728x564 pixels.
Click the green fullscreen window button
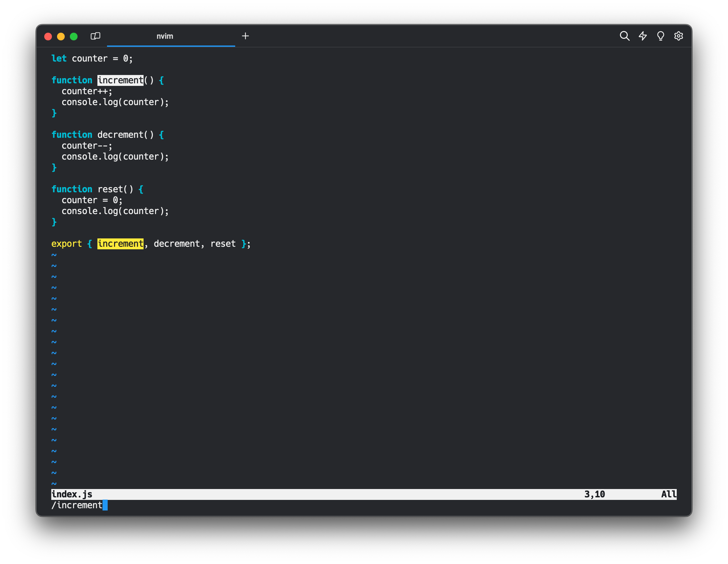coord(74,36)
